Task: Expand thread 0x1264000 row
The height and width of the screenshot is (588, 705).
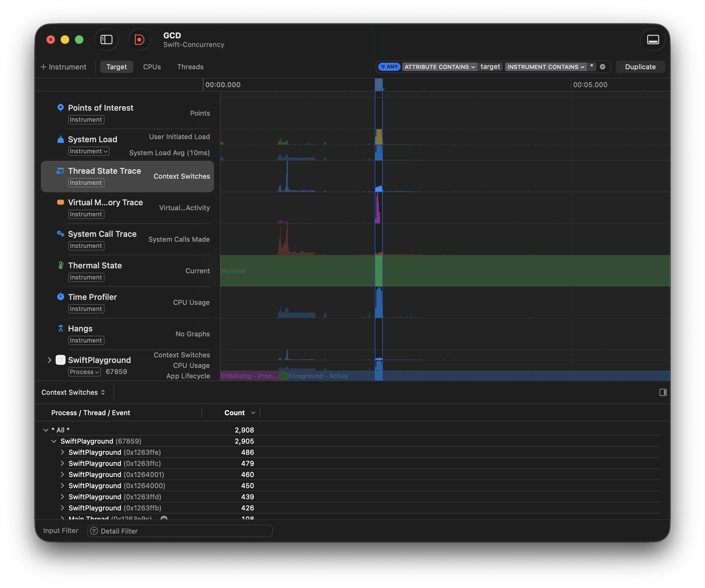Action: point(62,485)
